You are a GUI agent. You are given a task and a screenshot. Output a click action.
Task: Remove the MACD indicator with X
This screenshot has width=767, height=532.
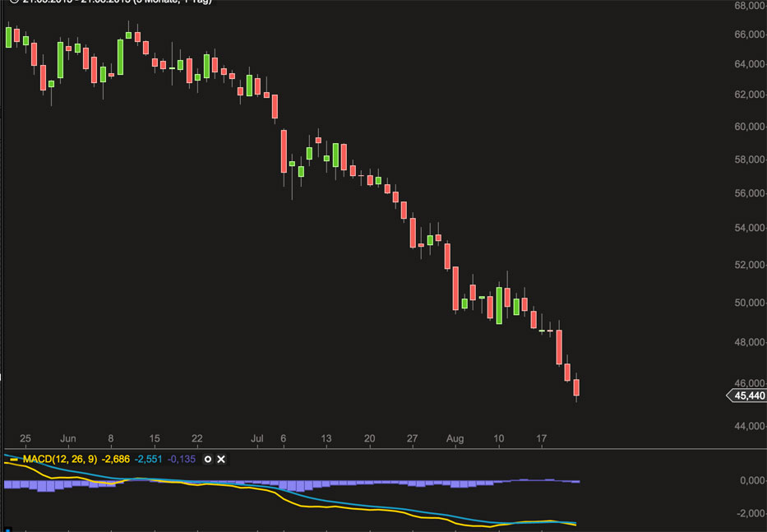coord(221,459)
